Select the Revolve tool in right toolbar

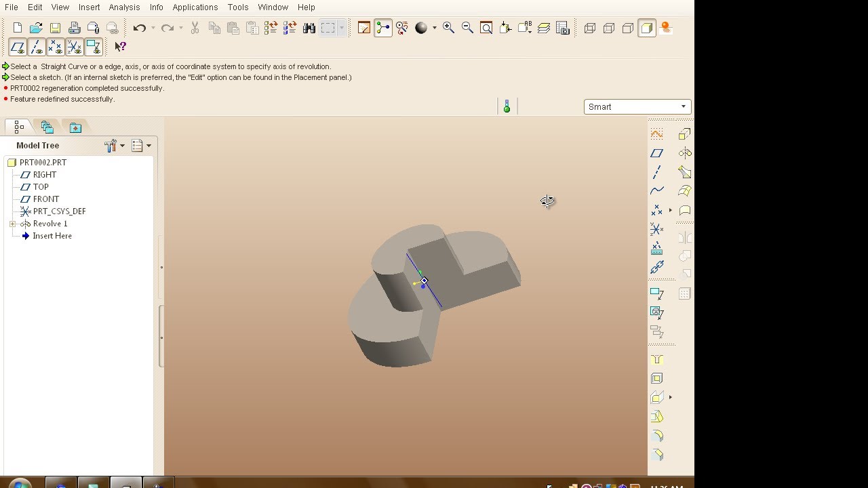pos(685,153)
